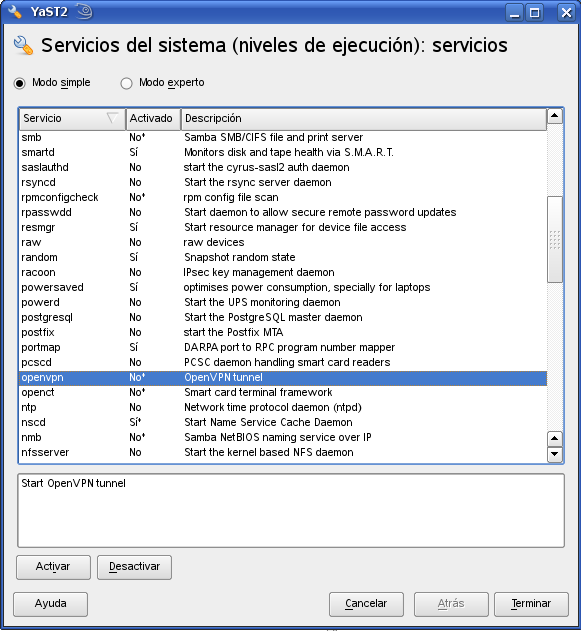The height and width of the screenshot is (631, 581).
Task: Select the ntp service row
Action: point(283,407)
